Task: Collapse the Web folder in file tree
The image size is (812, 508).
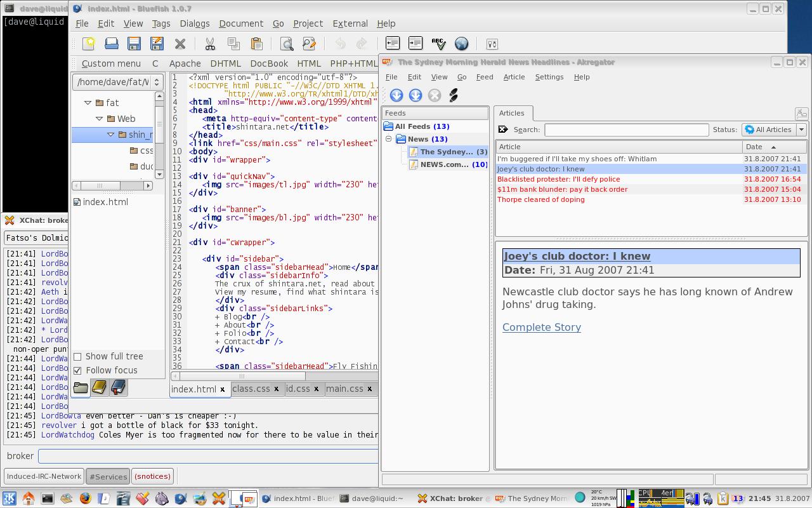Action: click(99, 119)
